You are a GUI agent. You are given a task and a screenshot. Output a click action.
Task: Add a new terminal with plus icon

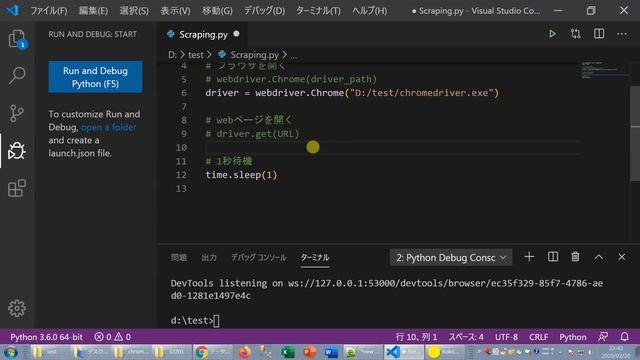click(529, 257)
